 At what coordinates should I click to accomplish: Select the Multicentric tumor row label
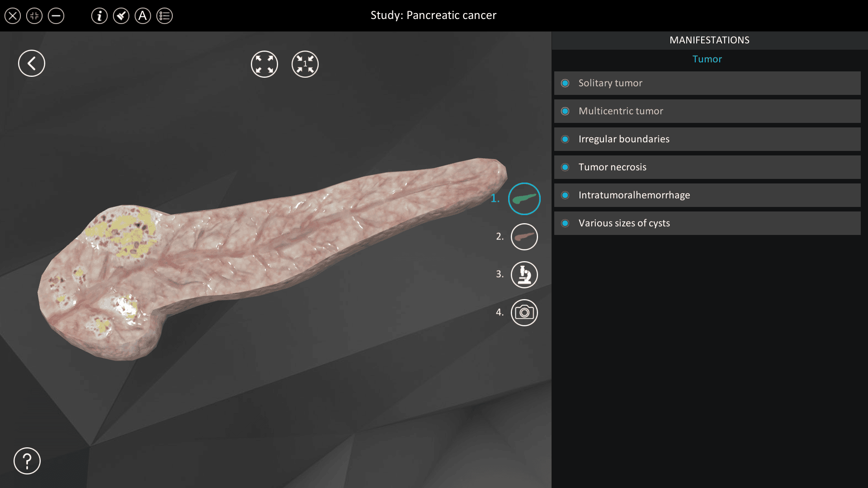[x=621, y=111]
